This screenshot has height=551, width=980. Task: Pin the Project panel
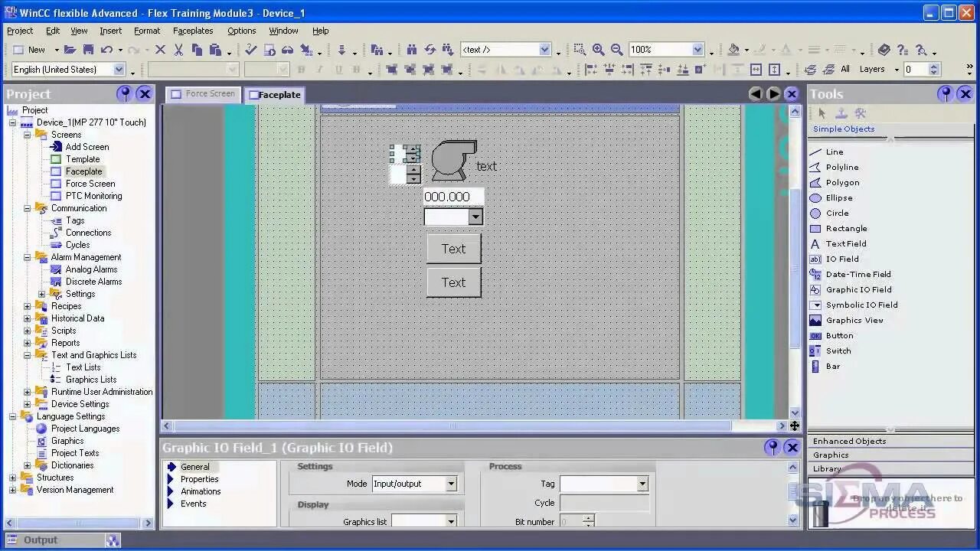124,94
